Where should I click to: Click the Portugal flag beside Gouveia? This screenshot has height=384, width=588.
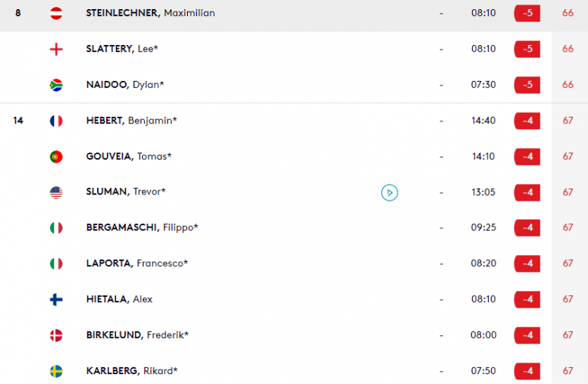tap(57, 157)
